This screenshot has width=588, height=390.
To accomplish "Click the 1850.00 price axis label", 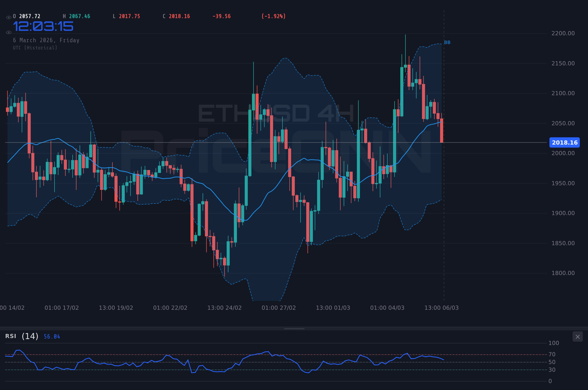I will click(x=563, y=243).
